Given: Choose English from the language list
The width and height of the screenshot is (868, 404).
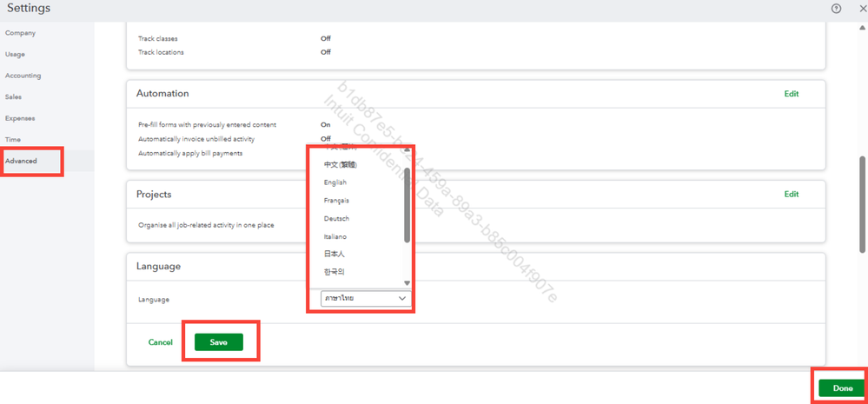Looking at the screenshot, I should 335,182.
